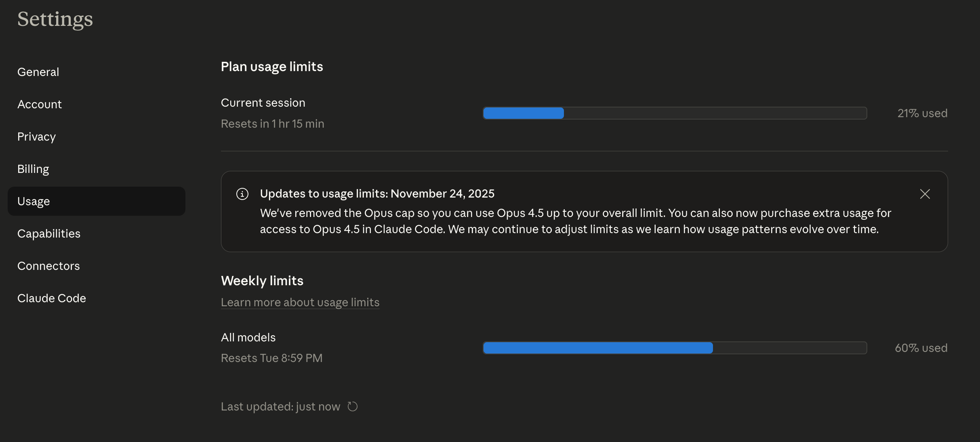Click the info icon in update notice
Viewport: 980px width, 442px height.
[x=242, y=194]
